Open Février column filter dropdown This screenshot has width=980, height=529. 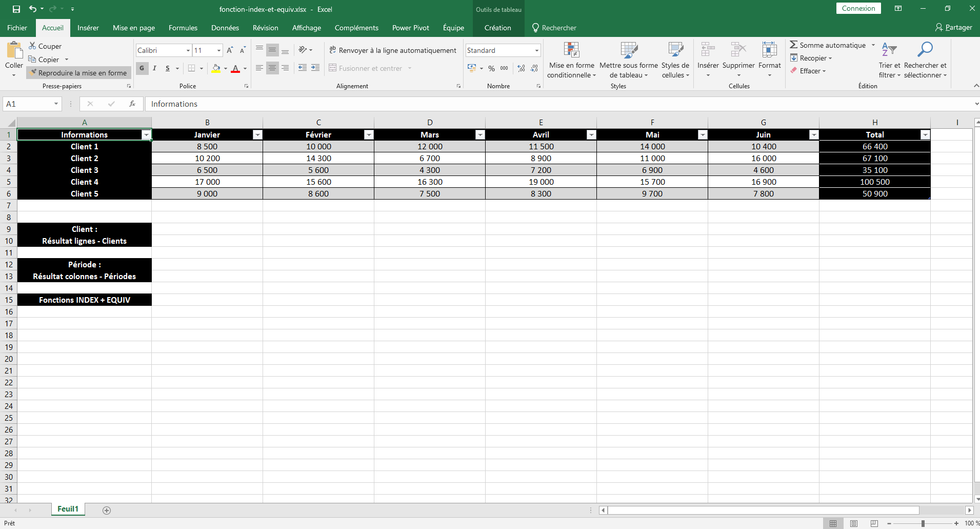(x=369, y=135)
